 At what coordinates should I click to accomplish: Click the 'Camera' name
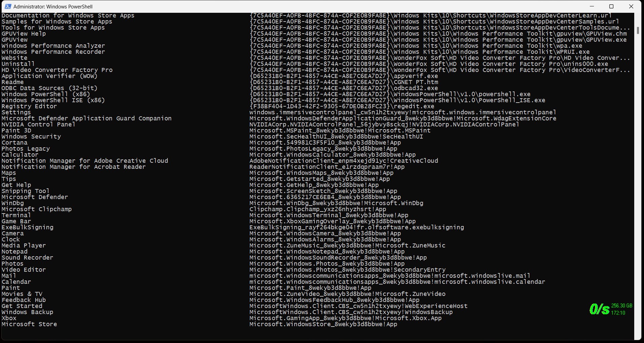[13, 233]
